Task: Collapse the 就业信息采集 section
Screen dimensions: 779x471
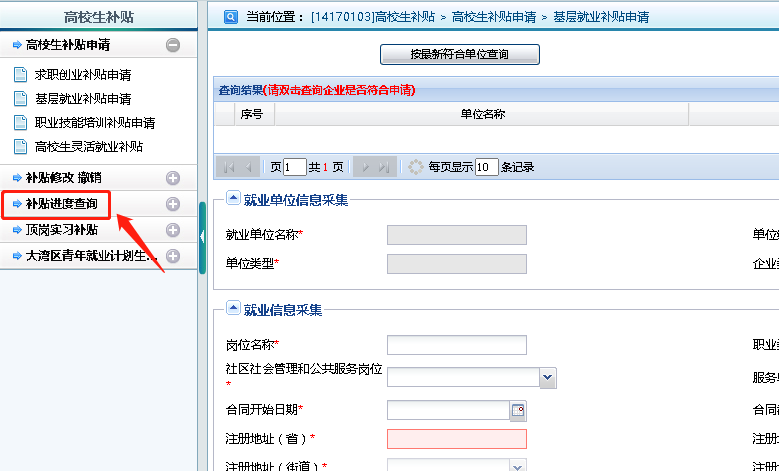Action: [233, 308]
